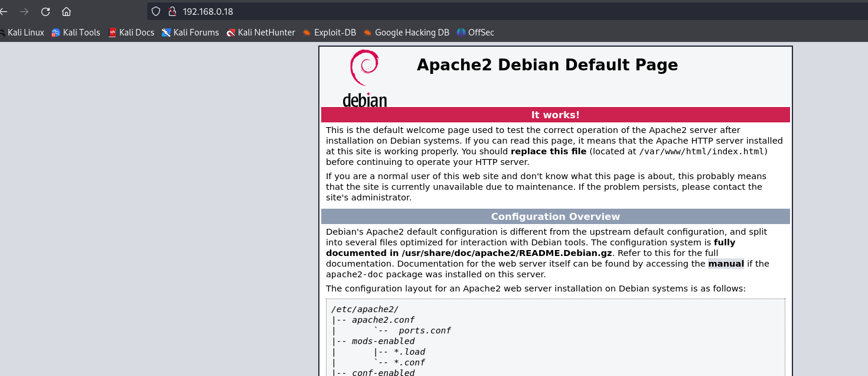The height and width of the screenshot is (376, 868).
Task: Click the address bar showing 192.168.0.18
Action: point(508,11)
